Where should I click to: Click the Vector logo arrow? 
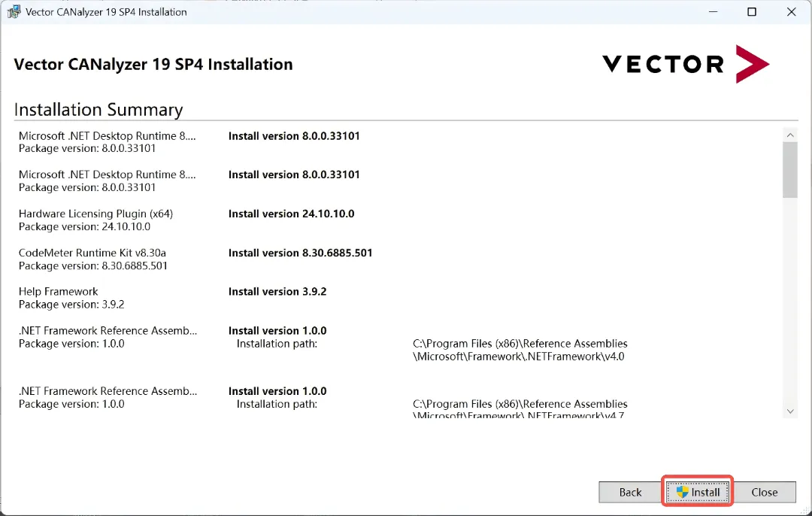coord(752,64)
